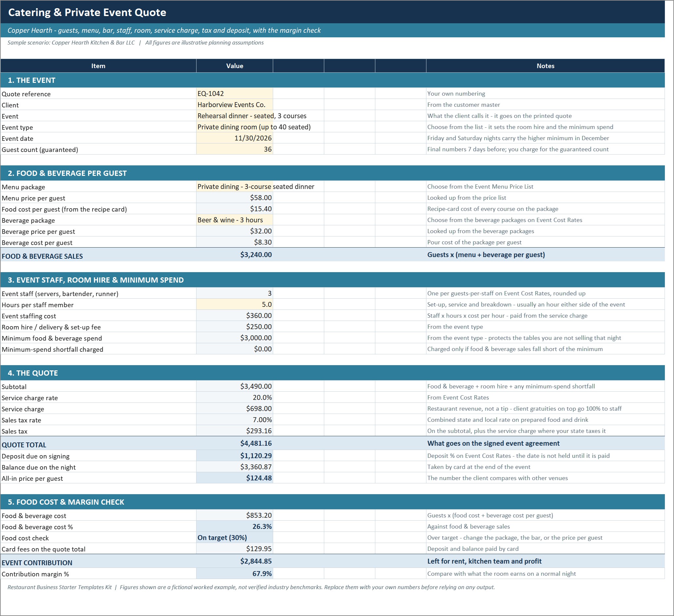
Task: Select the quote total $4,481.16
Action: click(234, 443)
